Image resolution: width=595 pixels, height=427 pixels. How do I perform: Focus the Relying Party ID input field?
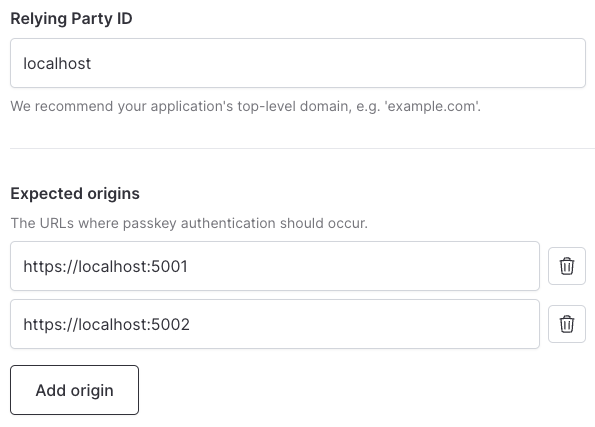point(298,63)
